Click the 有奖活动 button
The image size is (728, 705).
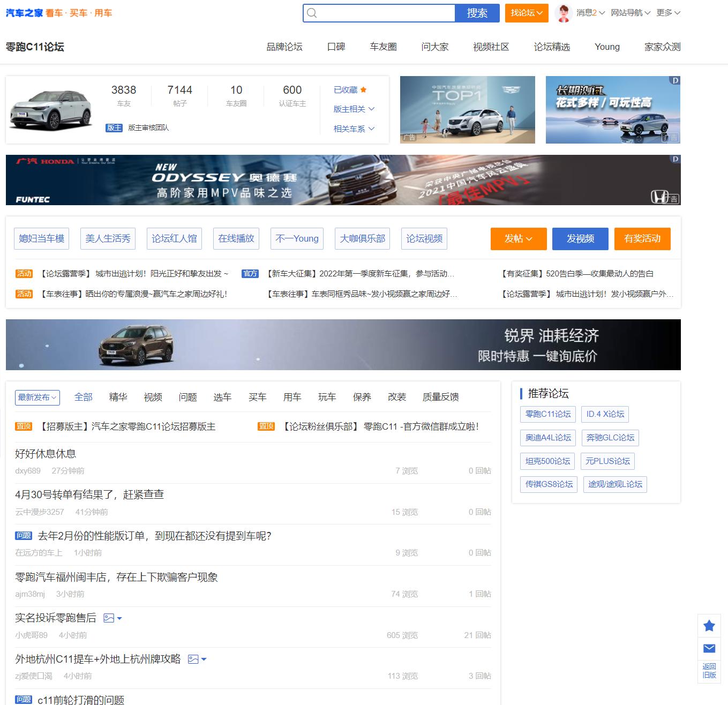(642, 239)
